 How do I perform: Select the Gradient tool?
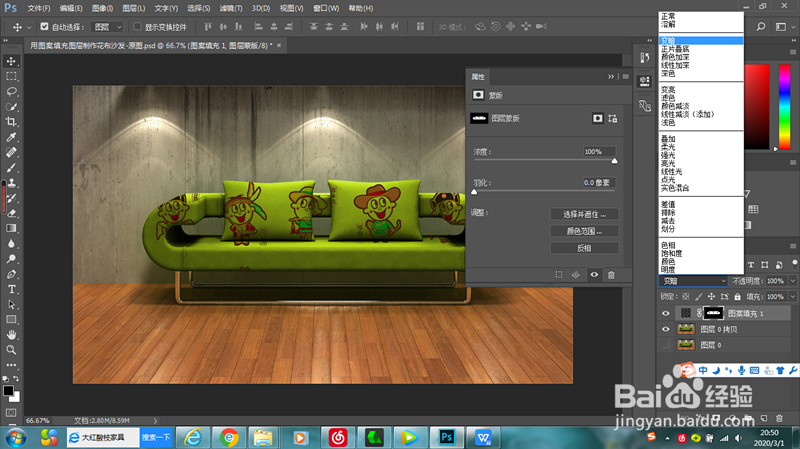tap(11, 229)
